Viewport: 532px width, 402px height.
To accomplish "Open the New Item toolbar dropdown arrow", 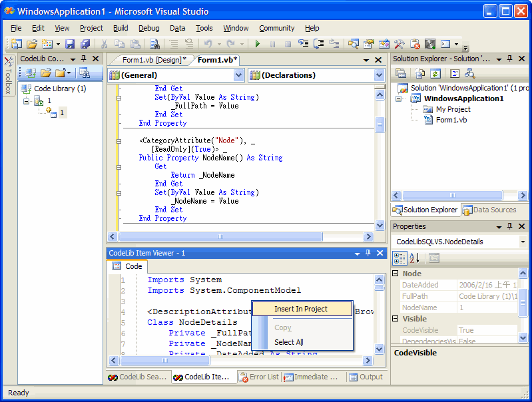I will [x=58, y=44].
